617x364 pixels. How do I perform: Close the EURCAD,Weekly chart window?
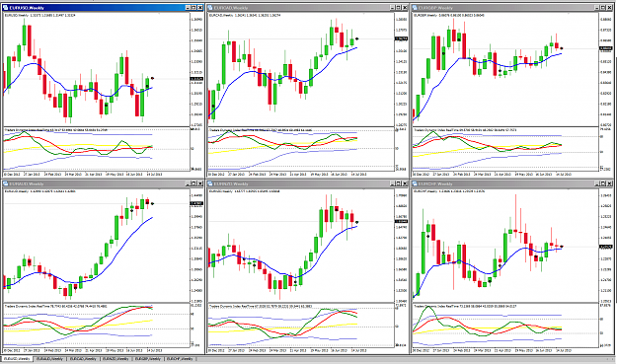pos(405,8)
